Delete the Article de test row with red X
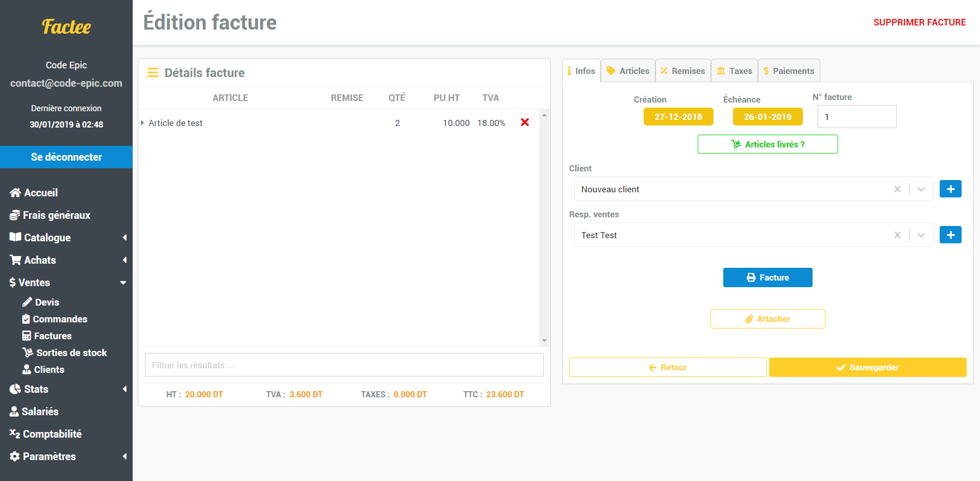980x481 pixels. point(524,122)
